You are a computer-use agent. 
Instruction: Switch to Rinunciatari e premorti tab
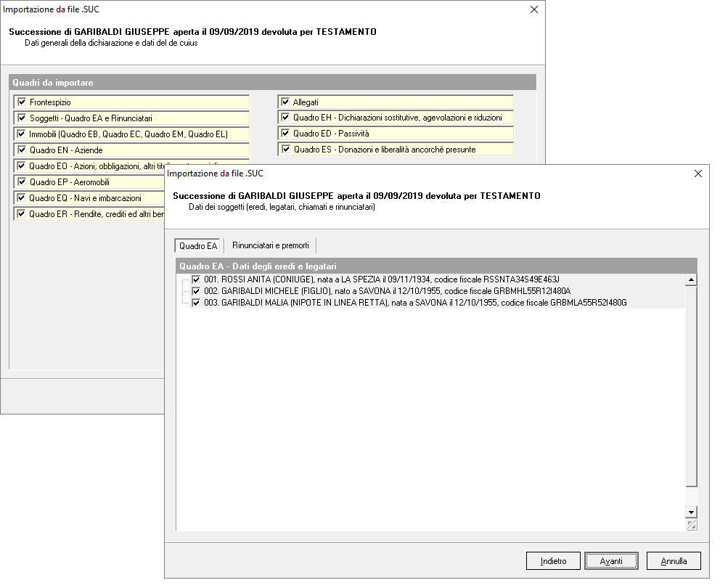point(270,245)
